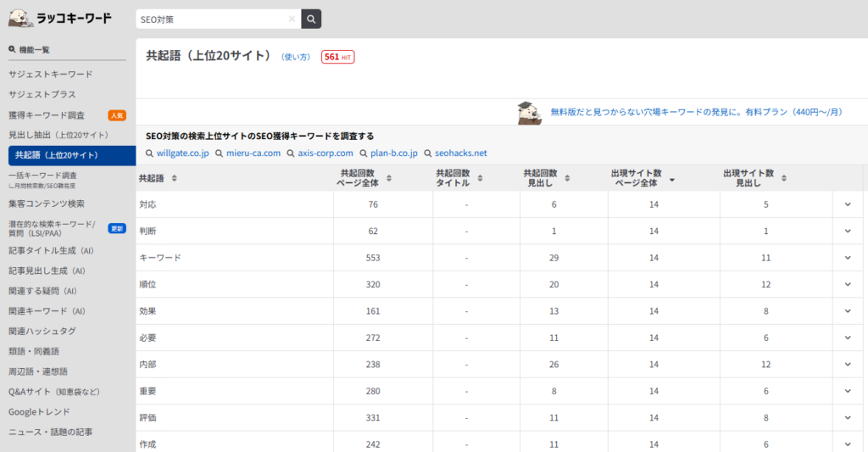This screenshot has width=868, height=452.
Task: Expand the キーワード row chevron
Action: click(848, 258)
